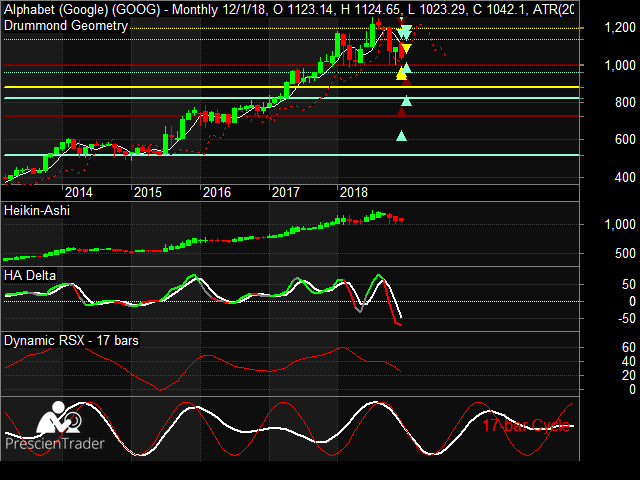Select the Drummond Geometry indicator label
The image size is (640, 480).
click(x=66, y=26)
